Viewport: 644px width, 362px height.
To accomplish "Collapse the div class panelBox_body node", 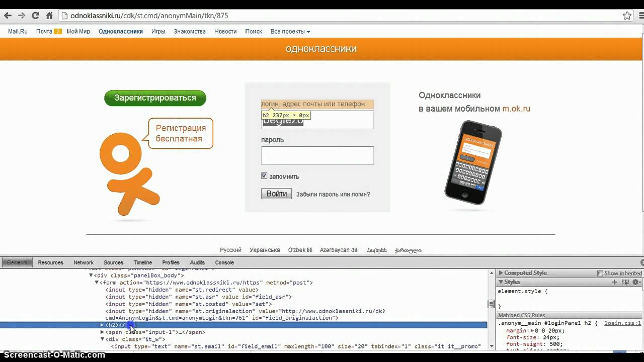I will click(91, 276).
